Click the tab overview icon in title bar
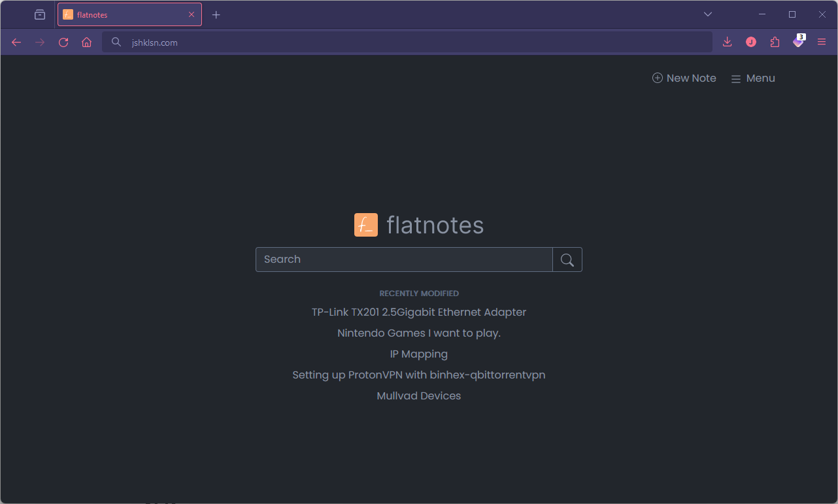The image size is (838, 504). [40, 14]
